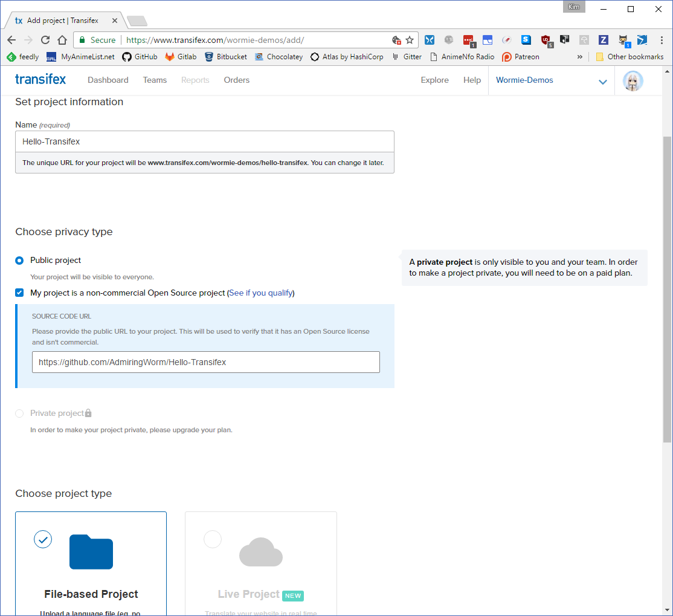This screenshot has width=673, height=616.
Task: Expand the Wormie-Demos organization dropdown
Action: (x=552, y=80)
